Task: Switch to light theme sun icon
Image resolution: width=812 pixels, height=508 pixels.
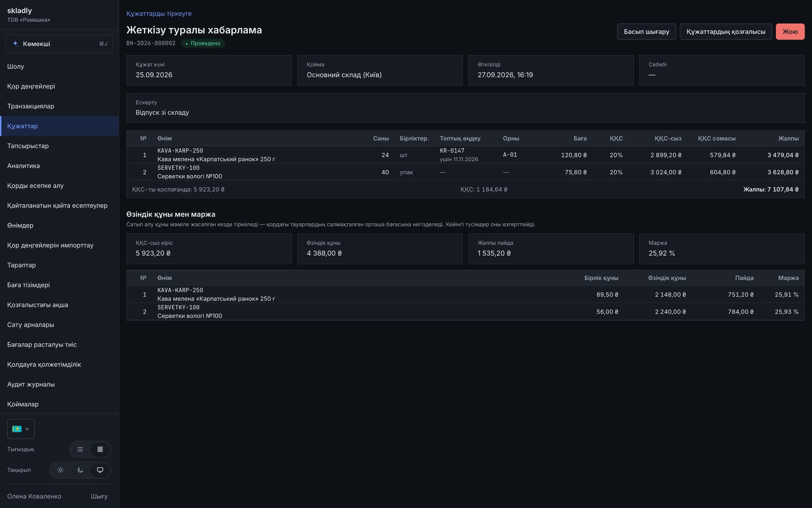Action: coord(60,470)
